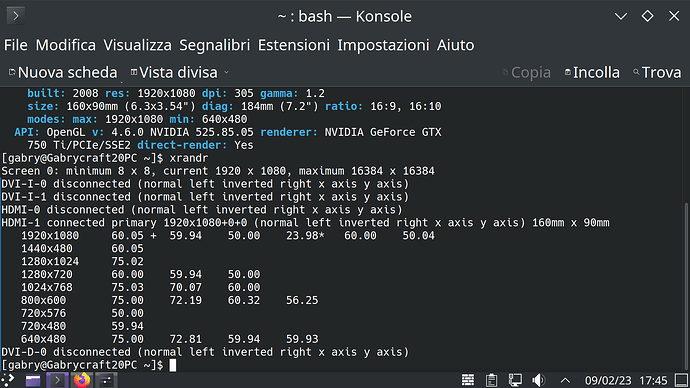This screenshot has width=690, height=388.
Task: Open the Visualizza menu
Action: [x=137, y=45]
